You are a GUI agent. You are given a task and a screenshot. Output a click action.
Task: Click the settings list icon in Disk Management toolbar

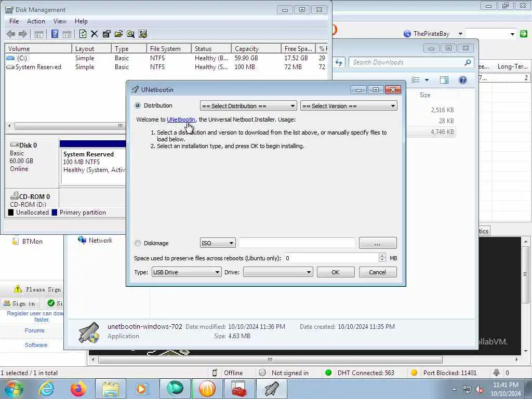pyautogui.click(x=143, y=34)
